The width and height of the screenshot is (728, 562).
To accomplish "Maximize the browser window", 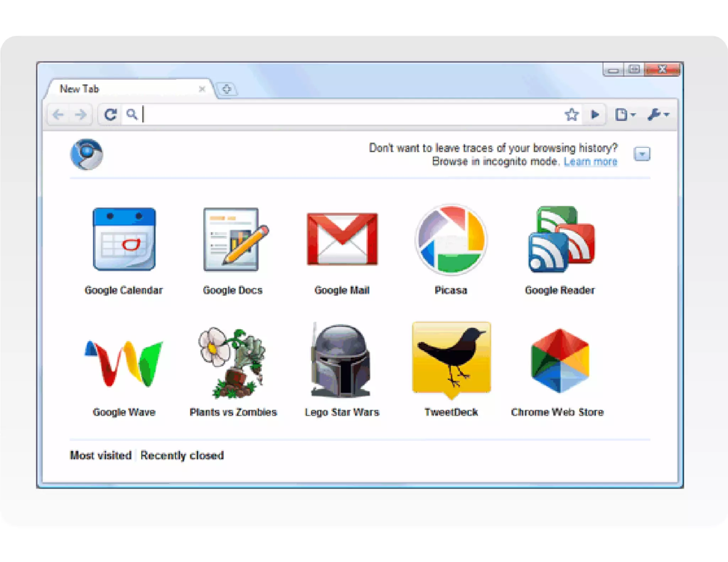I will click(x=634, y=69).
